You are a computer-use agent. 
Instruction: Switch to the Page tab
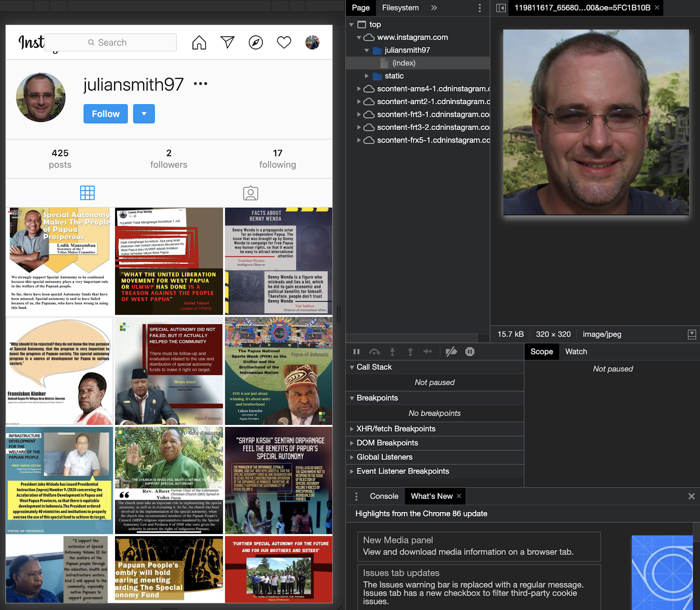tap(360, 8)
